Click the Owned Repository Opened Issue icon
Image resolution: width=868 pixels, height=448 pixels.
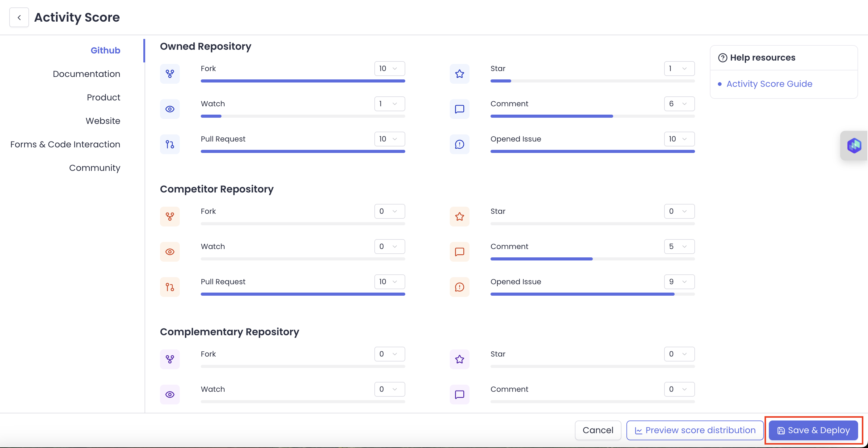[459, 144]
